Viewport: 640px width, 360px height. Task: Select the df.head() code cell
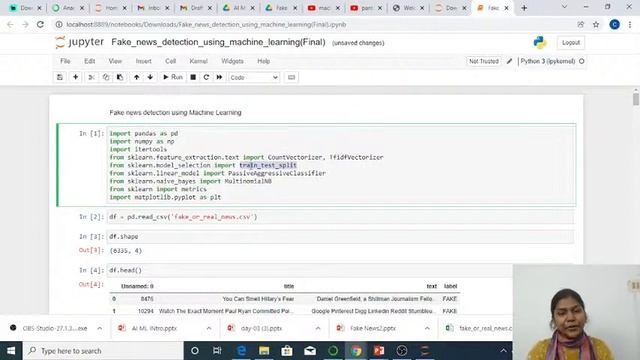[x=310, y=270]
